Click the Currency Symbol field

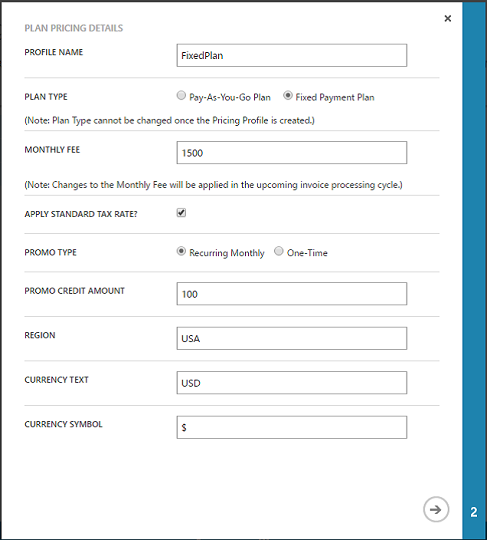click(292, 427)
